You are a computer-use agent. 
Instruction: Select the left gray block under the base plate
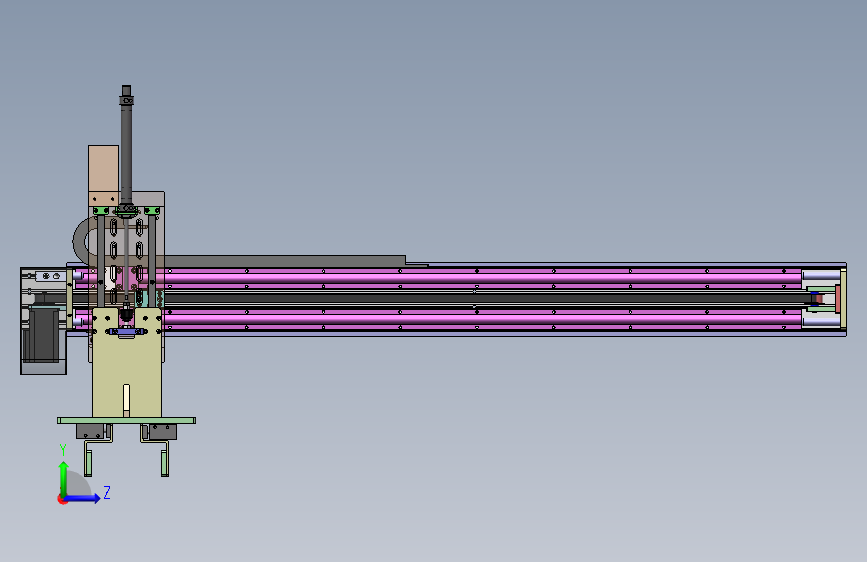[x=90, y=431]
